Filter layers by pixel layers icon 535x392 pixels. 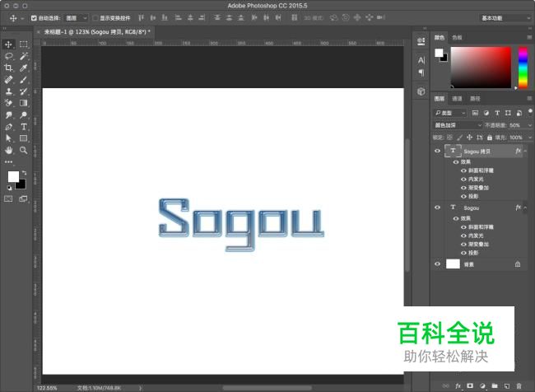click(475, 113)
